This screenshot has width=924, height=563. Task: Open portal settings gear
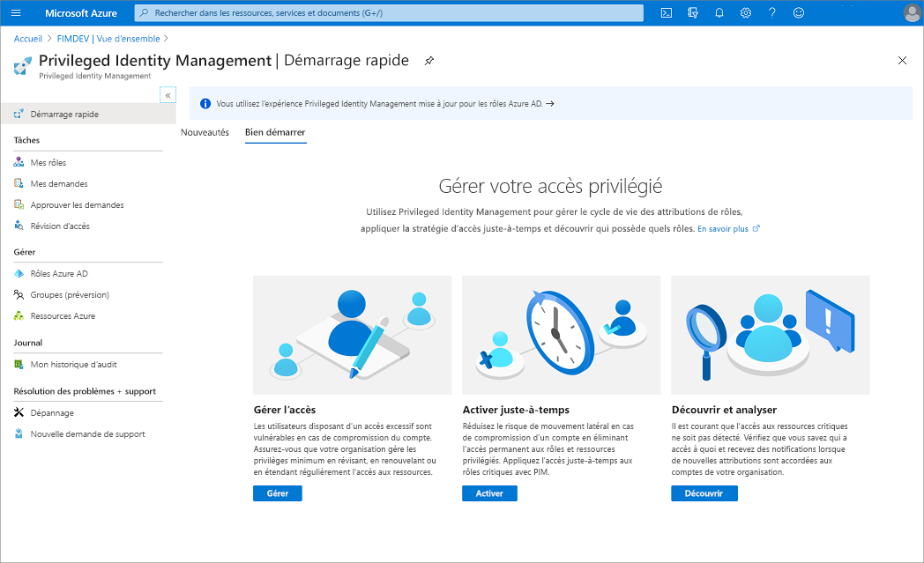[745, 13]
